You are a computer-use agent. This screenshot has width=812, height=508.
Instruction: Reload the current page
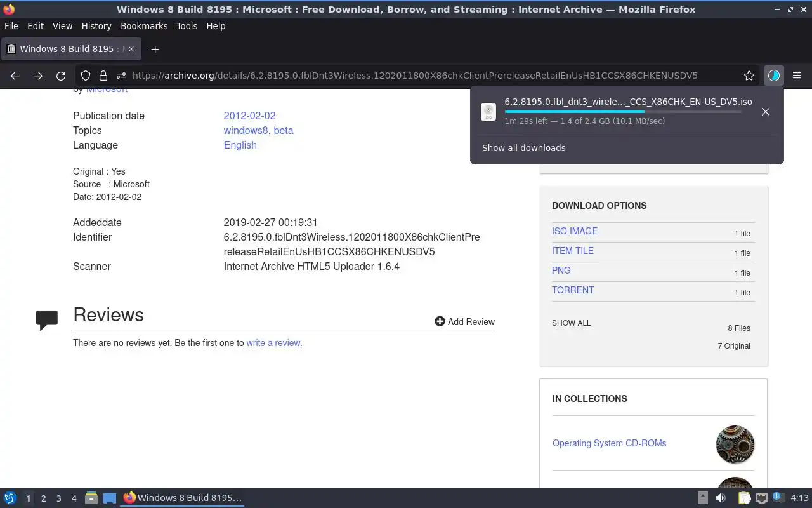click(x=61, y=76)
